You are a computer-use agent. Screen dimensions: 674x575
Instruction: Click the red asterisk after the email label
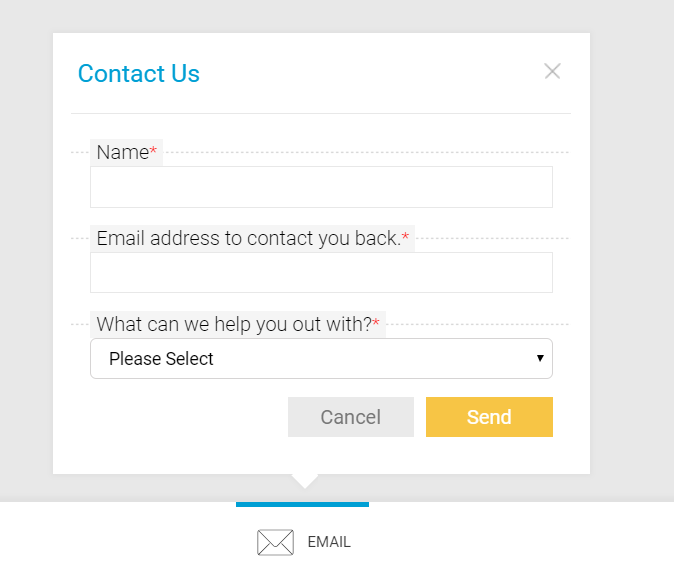tap(405, 236)
